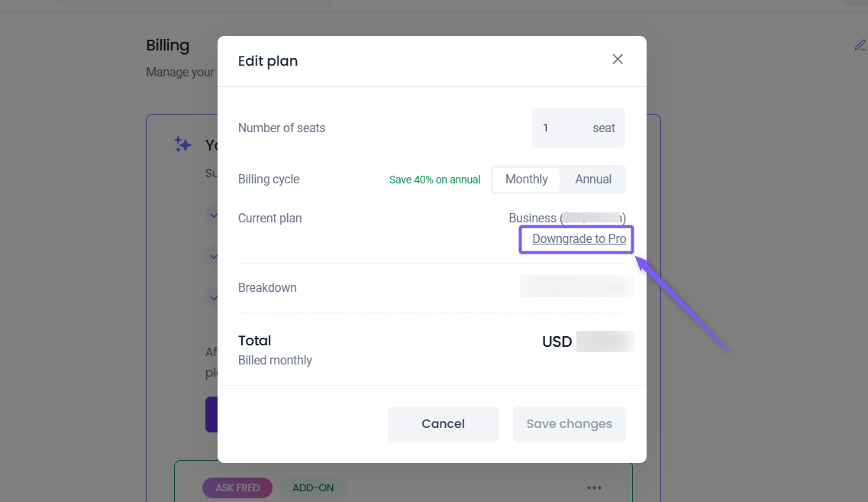This screenshot has width=868, height=502.
Task: Click the Downgrade to Pro link
Action: 579,239
